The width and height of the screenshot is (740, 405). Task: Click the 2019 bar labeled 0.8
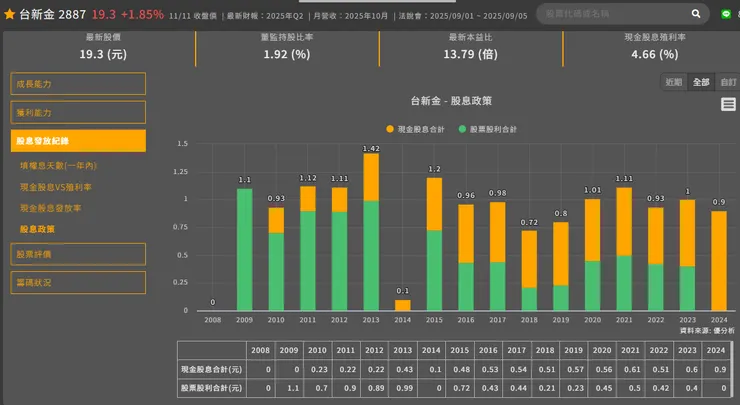pyautogui.click(x=561, y=266)
